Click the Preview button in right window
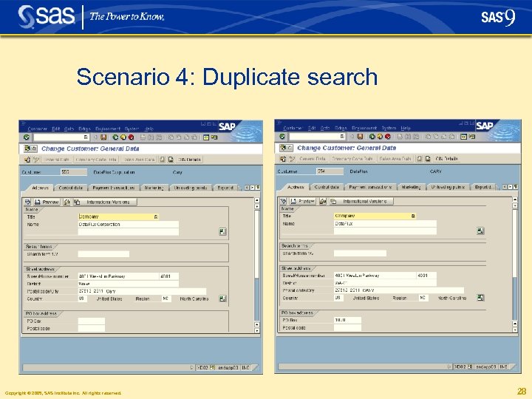The image size is (532, 399). click(304, 201)
